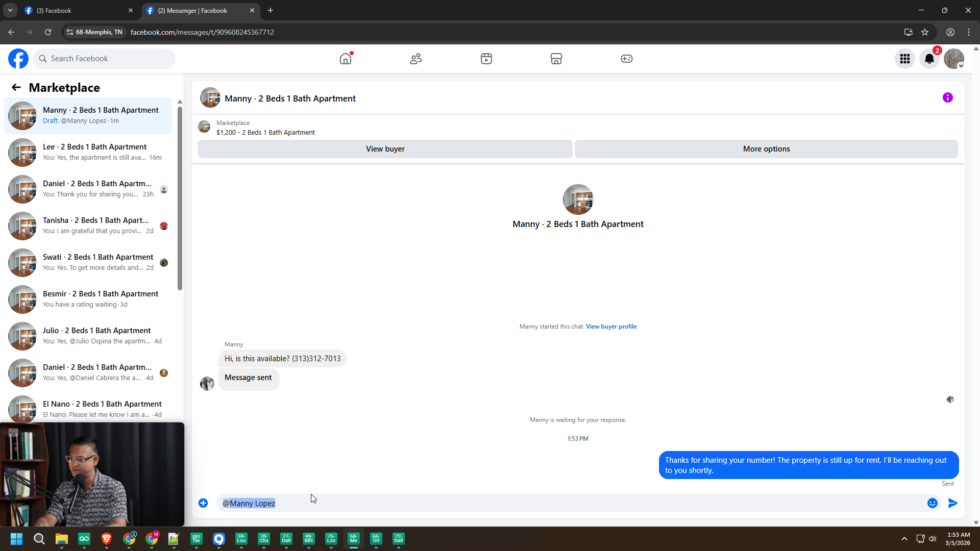This screenshot has width=980, height=551.
Task: Click the View buyer button
Action: coord(385,149)
